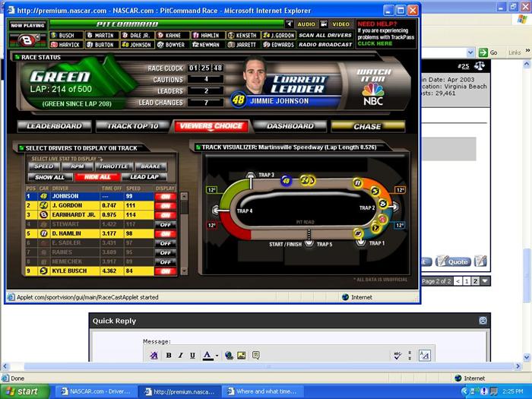Open the font color dropdown arrow
The image size is (532, 399).
[217, 356]
